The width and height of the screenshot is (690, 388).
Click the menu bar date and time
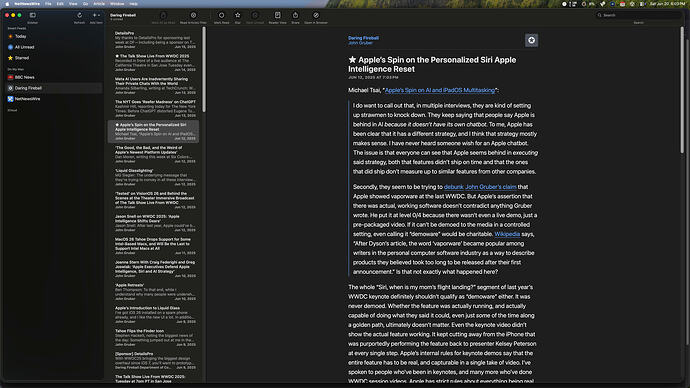(667, 4)
